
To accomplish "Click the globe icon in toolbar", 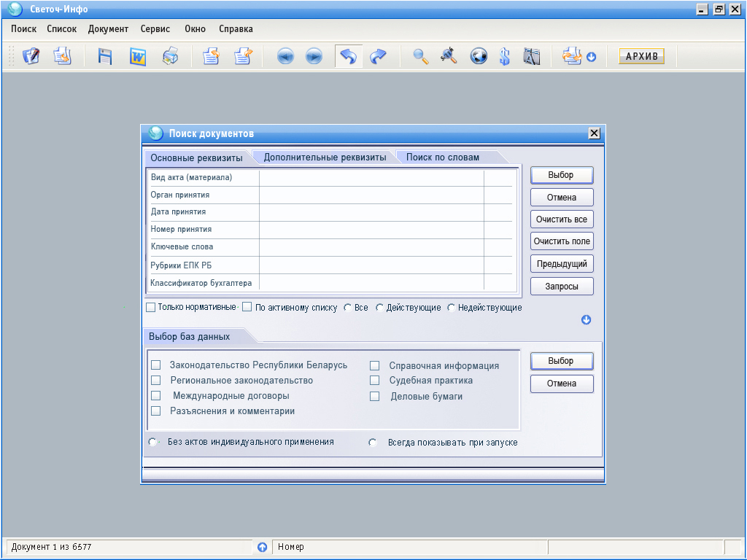I will pyautogui.click(x=479, y=57).
